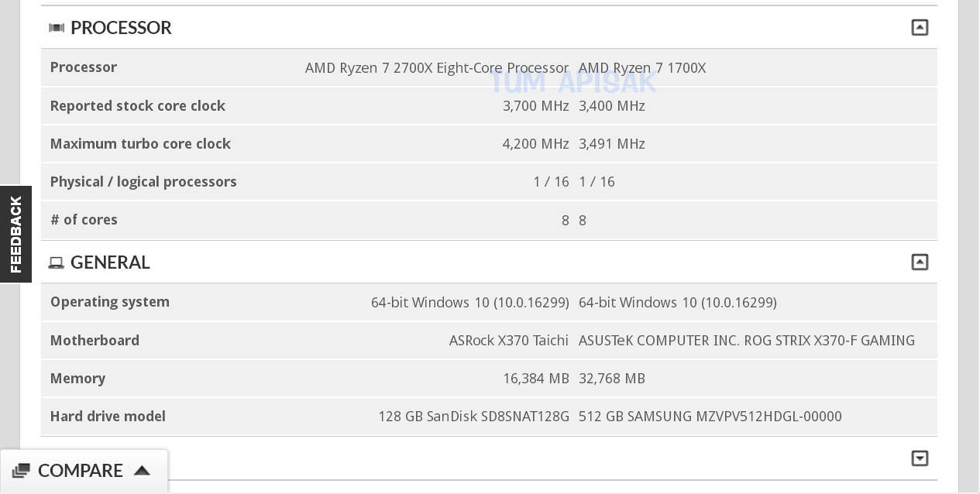Click the Memory row label
980x494 pixels.
(77, 379)
